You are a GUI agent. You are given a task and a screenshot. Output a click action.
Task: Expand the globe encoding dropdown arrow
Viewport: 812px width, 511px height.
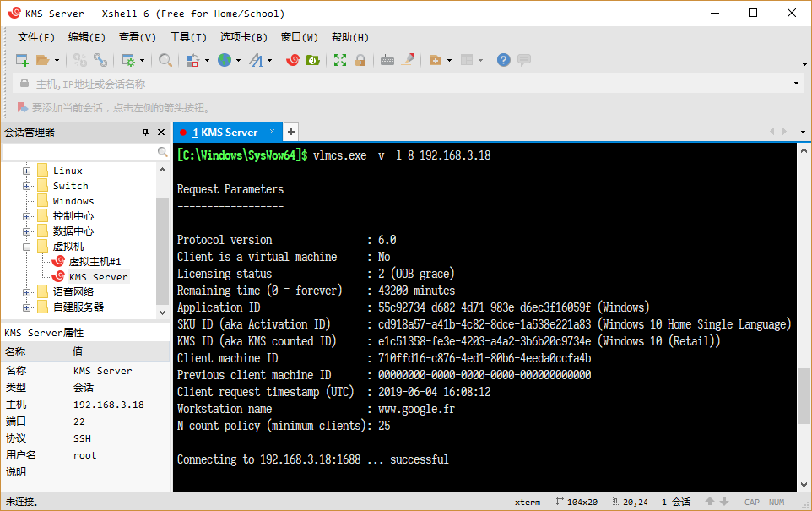tap(238, 61)
